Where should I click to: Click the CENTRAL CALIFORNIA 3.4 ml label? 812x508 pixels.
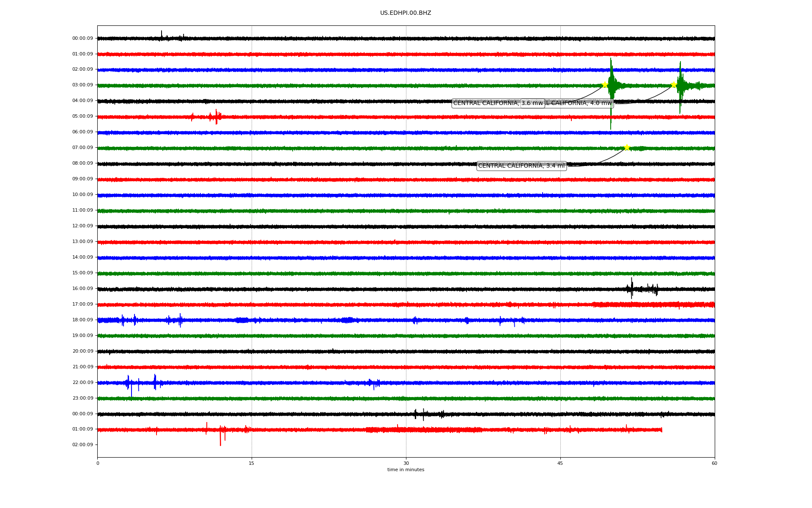click(x=521, y=166)
